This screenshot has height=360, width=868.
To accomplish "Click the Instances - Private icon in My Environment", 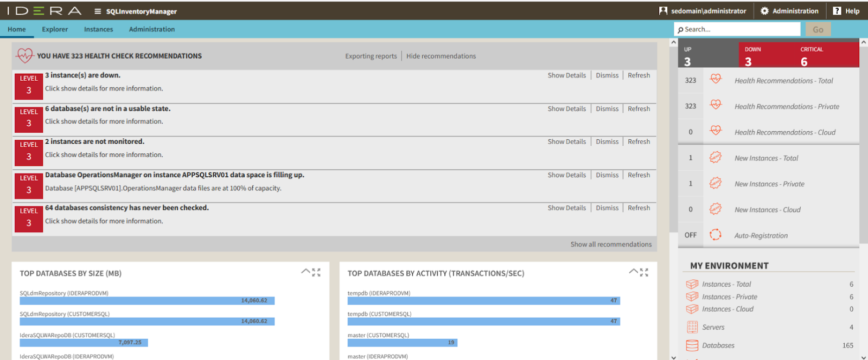I will click(692, 297).
